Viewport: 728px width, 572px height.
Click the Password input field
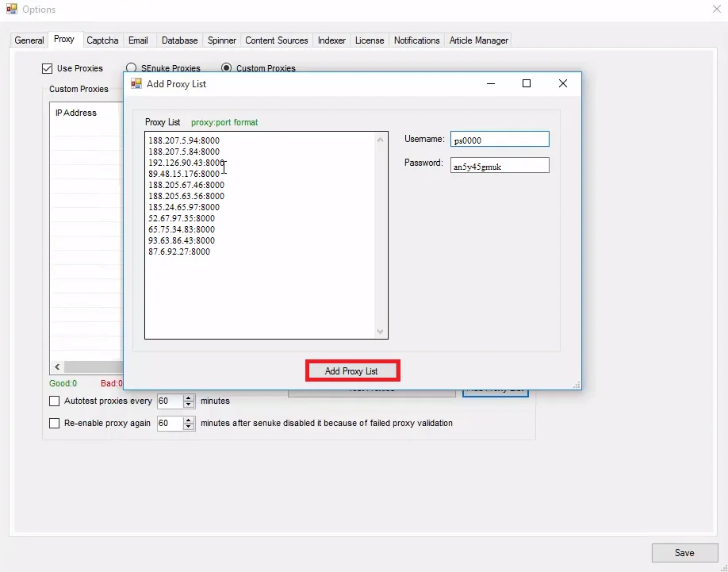click(x=499, y=166)
